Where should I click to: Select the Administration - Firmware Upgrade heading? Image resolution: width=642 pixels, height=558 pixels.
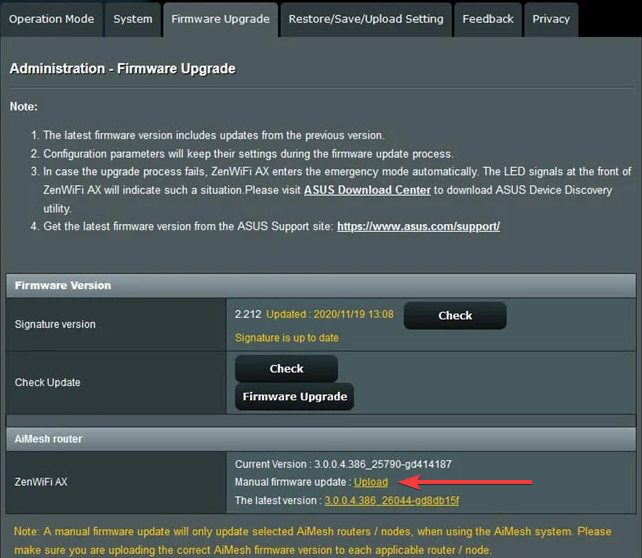tap(122, 68)
